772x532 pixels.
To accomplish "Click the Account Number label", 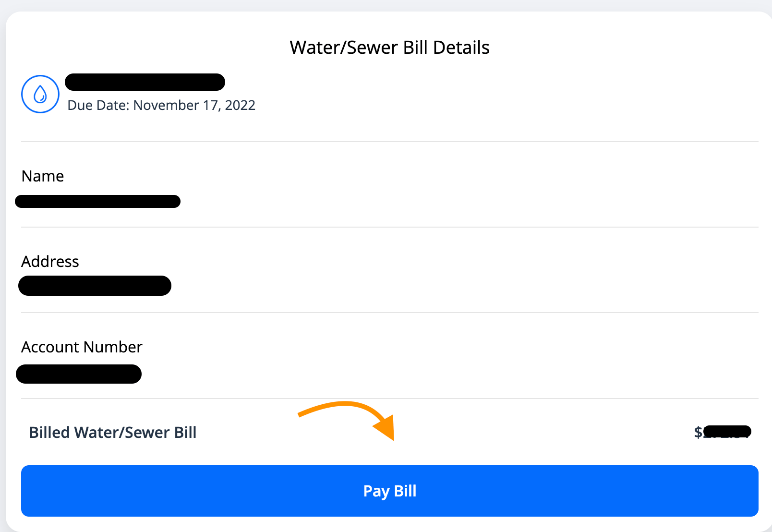I will pos(81,347).
